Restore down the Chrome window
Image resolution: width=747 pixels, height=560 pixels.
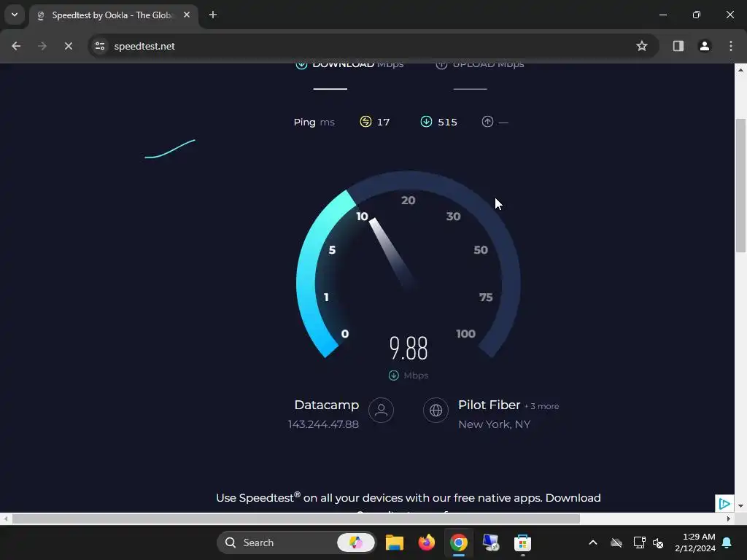click(x=697, y=15)
